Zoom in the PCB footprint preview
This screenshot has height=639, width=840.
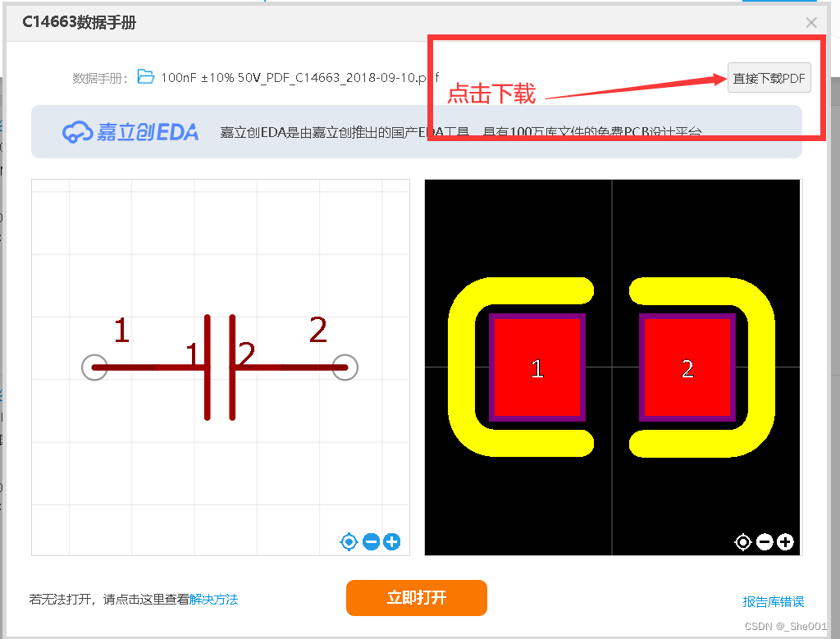(x=785, y=542)
